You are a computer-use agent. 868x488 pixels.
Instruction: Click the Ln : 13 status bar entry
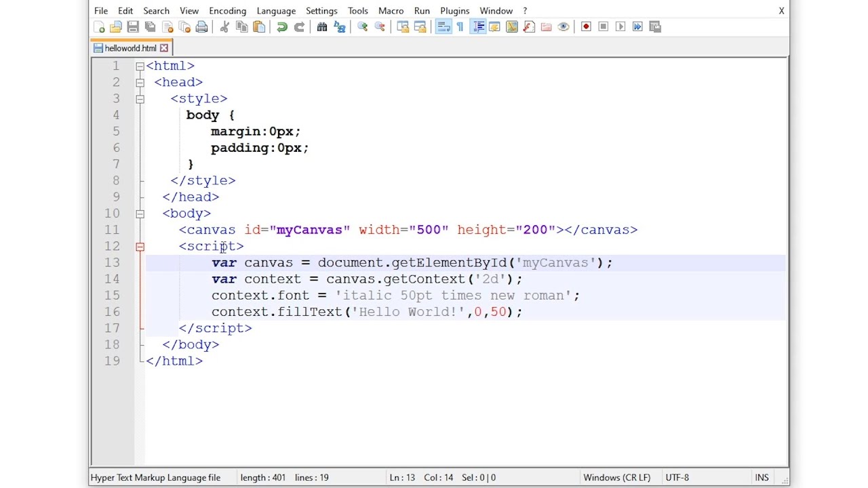tap(402, 477)
